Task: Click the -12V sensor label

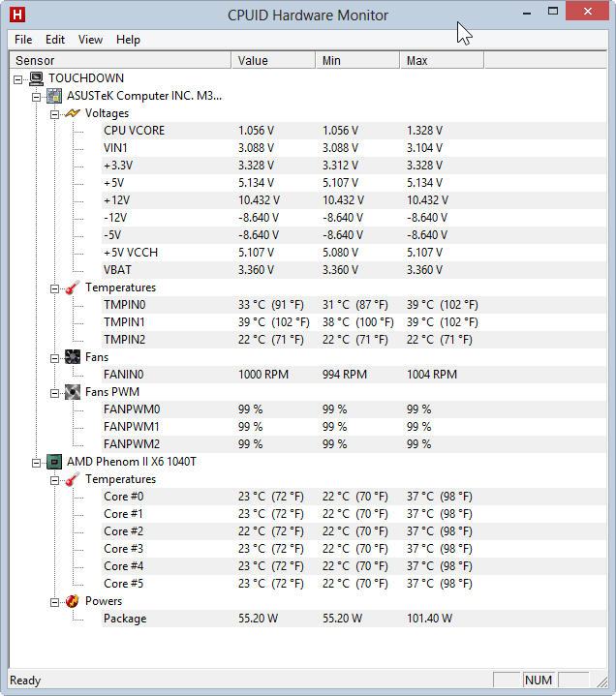Action: (x=115, y=218)
